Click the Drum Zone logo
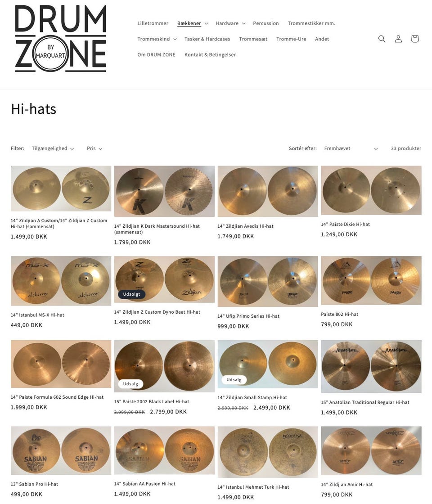This screenshot has width=432, height=504. 60,38
